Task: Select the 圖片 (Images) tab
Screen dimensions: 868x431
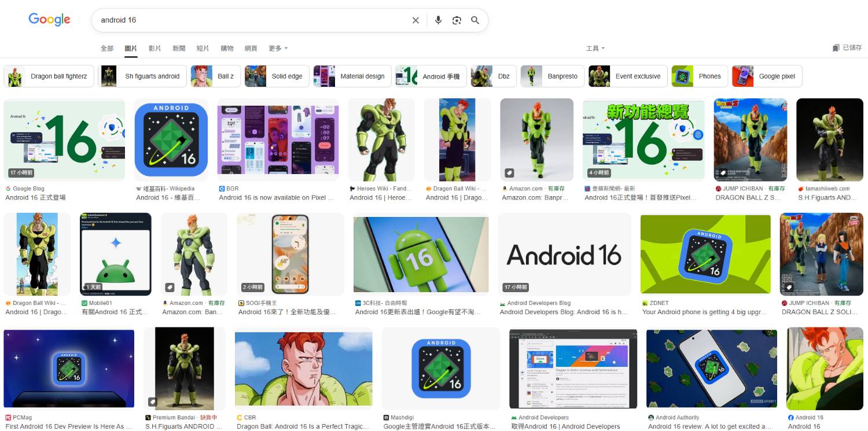Action: 131,49
